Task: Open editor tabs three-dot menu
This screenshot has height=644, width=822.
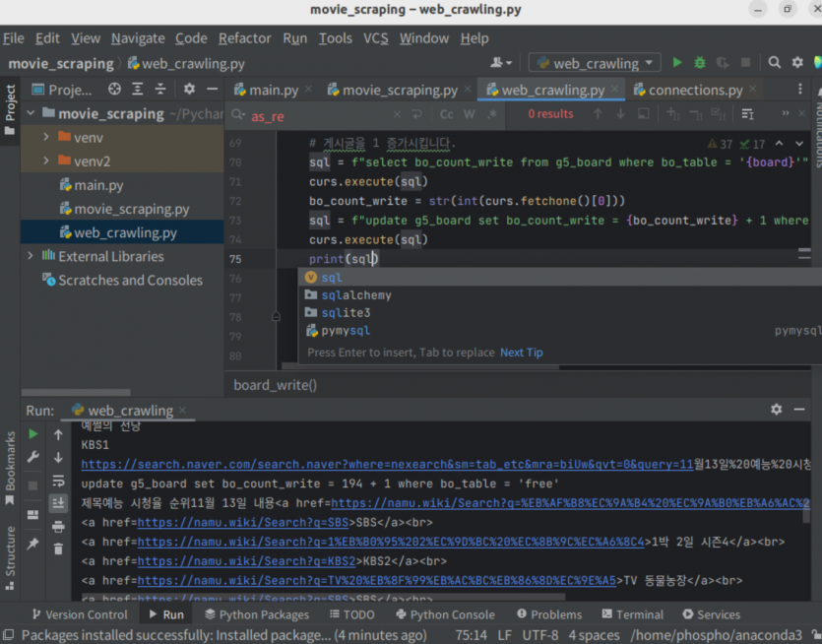Action: tap(800, 90)
